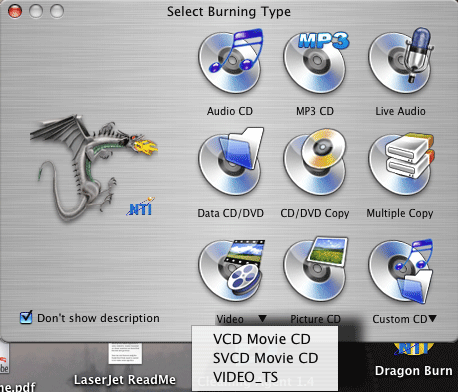Click the Live Audio label
Screen dimensions: 458x392
coord(400,111)
